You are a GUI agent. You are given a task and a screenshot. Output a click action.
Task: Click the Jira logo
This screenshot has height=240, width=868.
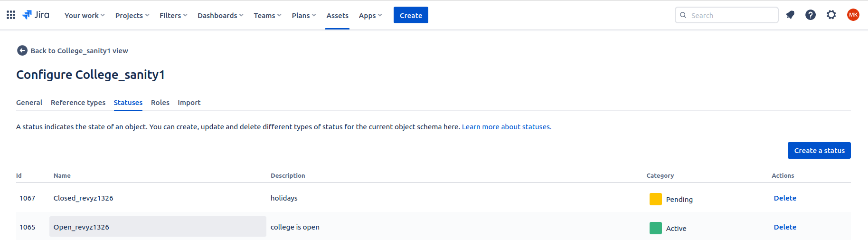coord(36,15)
